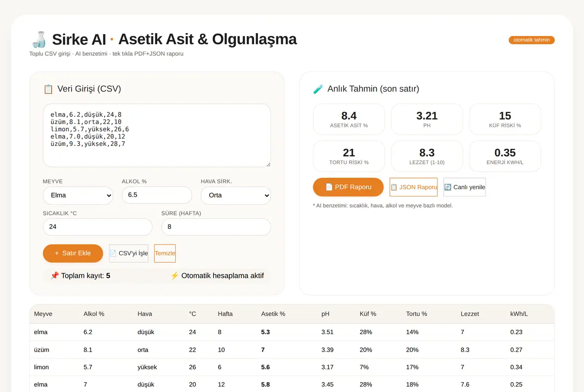Click the Süre (Hafta) input field

(x=216, y=227)
